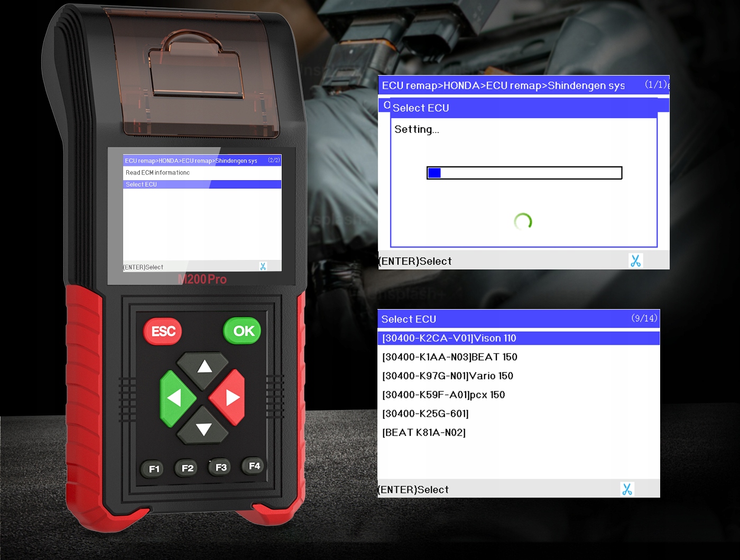Click the scissors icon on the device screen
This screenshot has height=560, width=740.
tap(263, 266)
